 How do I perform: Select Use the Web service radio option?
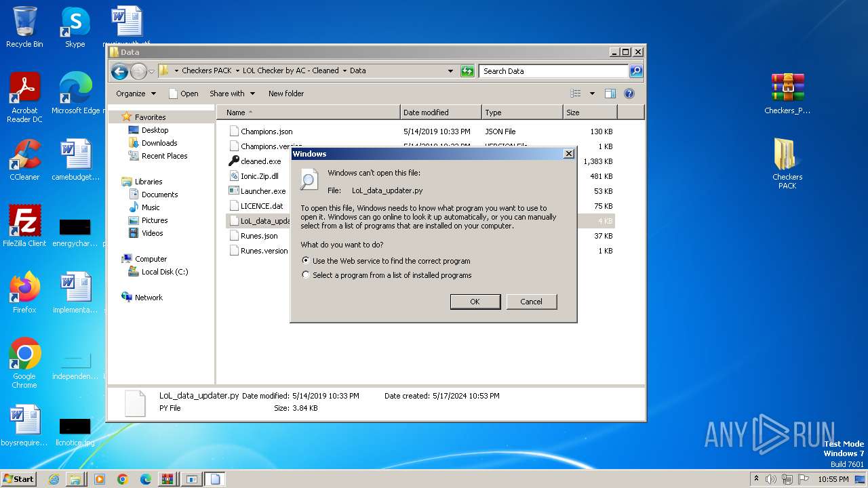click(x=306, y=260)
